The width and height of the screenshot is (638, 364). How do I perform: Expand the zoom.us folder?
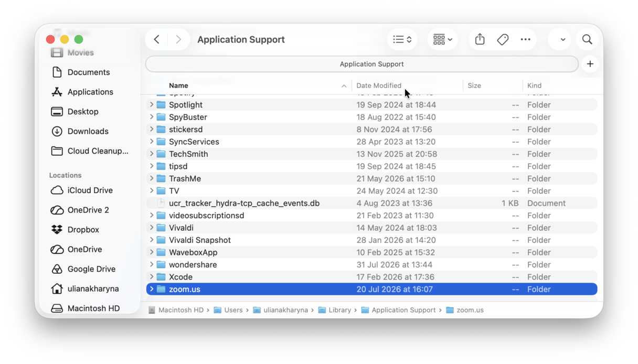(x=152, y=290)
